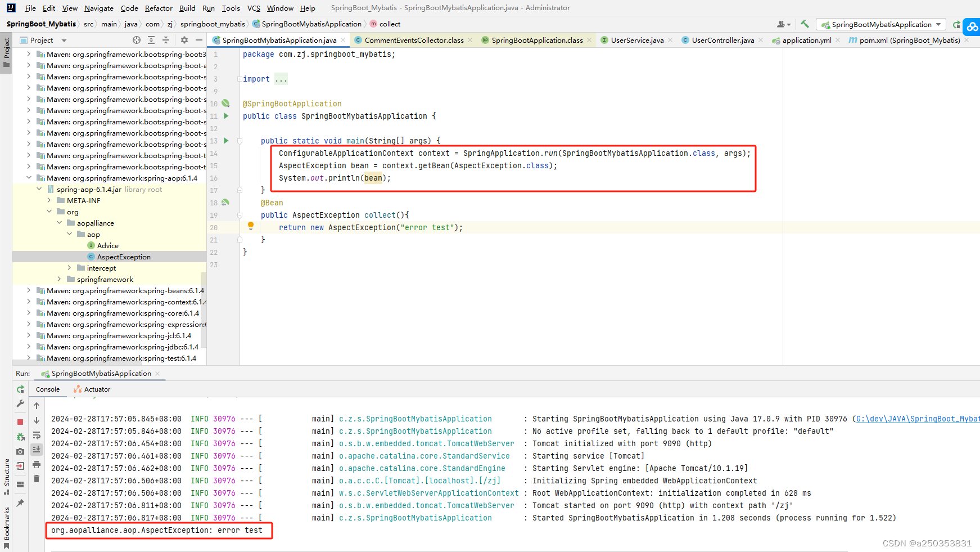This screenshot has height=552, width=980.
Task: Pin the Run tab with pin icon
Action: (x=20, y=503)
